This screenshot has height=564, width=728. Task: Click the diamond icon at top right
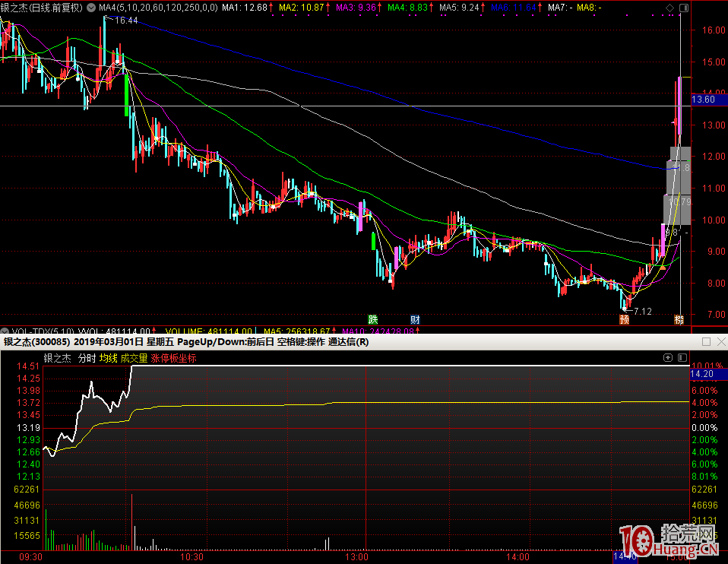669,8
